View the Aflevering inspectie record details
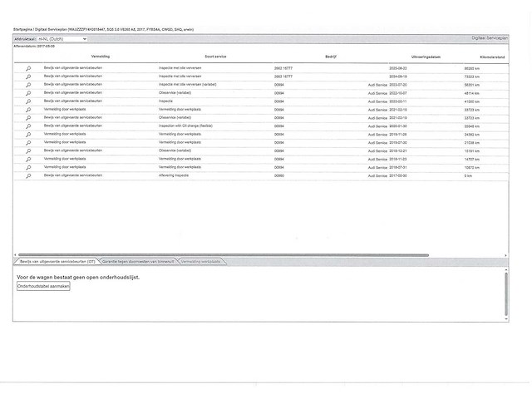 [28, 175]
